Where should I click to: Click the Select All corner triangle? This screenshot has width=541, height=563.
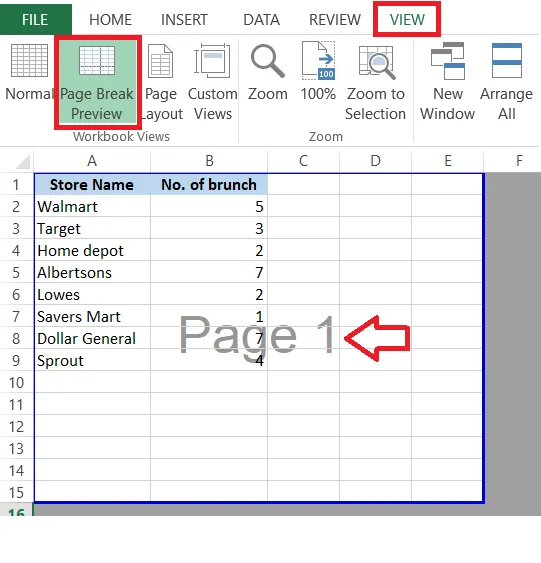pyautogui.click(x=23, y=162)
